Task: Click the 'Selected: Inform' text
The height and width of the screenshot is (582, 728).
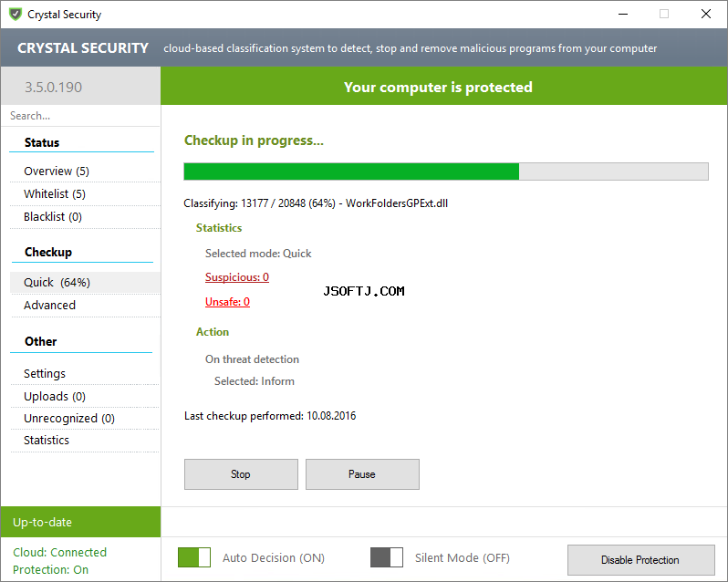Action: pos(255,381)
